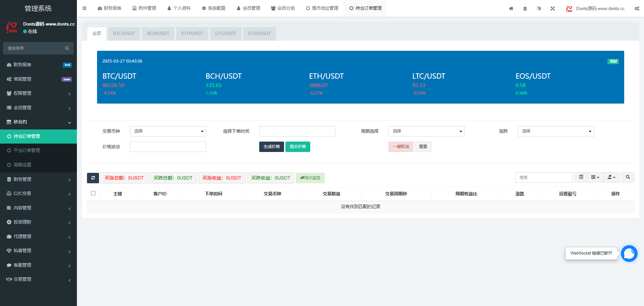The width and height of the screenshot is (644, 306).
Task: Open the home icon in top bar
Action: (x=511, y=8)
